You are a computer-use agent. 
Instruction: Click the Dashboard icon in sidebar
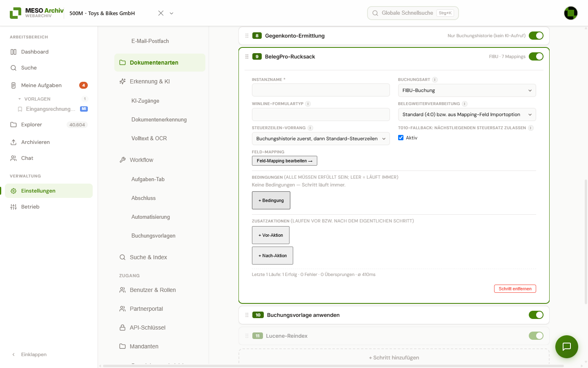tap(13, 52)
